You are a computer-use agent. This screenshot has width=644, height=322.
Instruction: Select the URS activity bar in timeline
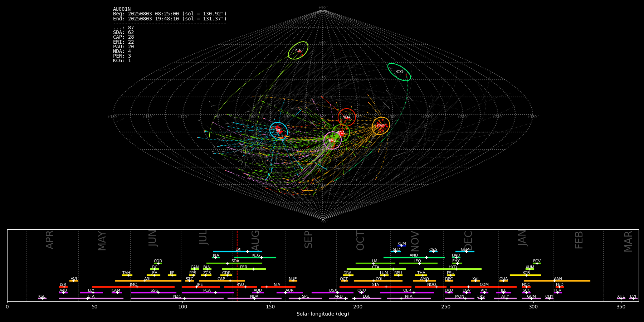[x=481, y=298]
